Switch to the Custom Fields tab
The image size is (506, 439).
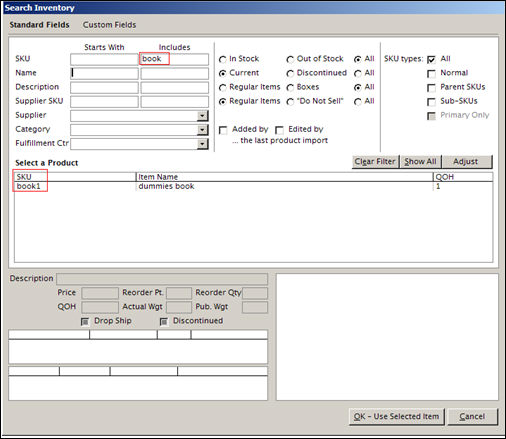click(109, 25)
